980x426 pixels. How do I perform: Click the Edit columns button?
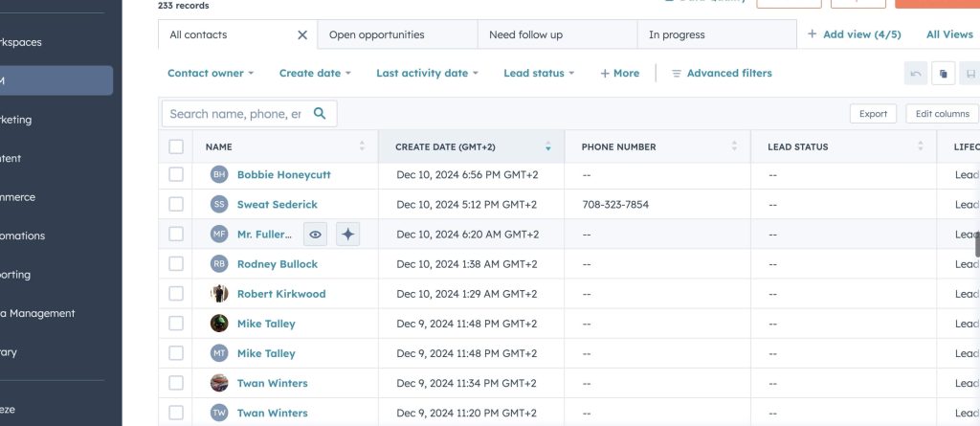(942, 114)
